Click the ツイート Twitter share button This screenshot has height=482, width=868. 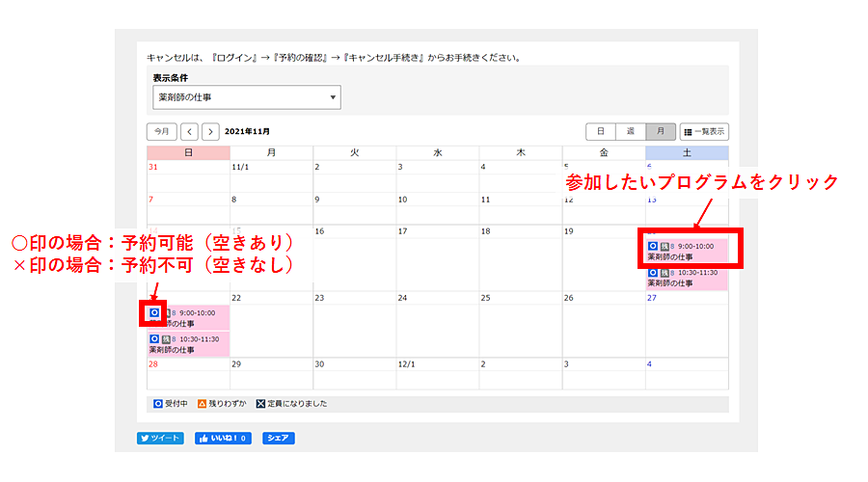160,438
